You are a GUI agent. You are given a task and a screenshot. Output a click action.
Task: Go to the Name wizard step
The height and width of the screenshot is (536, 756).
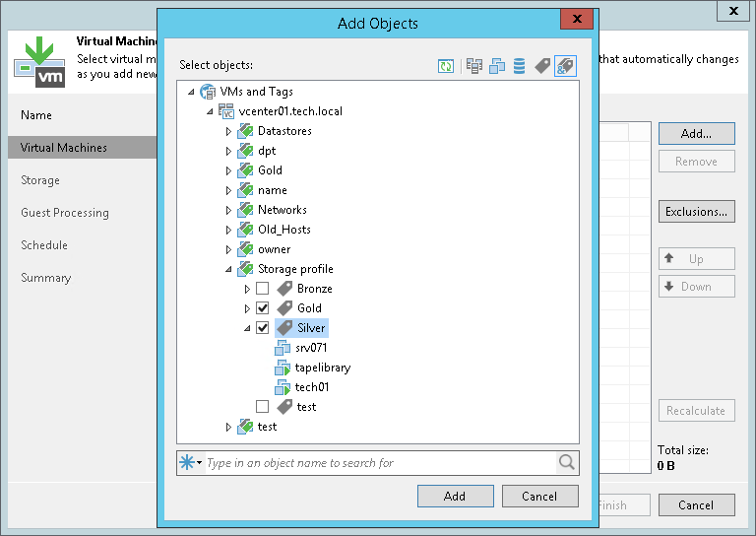coord(36,115)
